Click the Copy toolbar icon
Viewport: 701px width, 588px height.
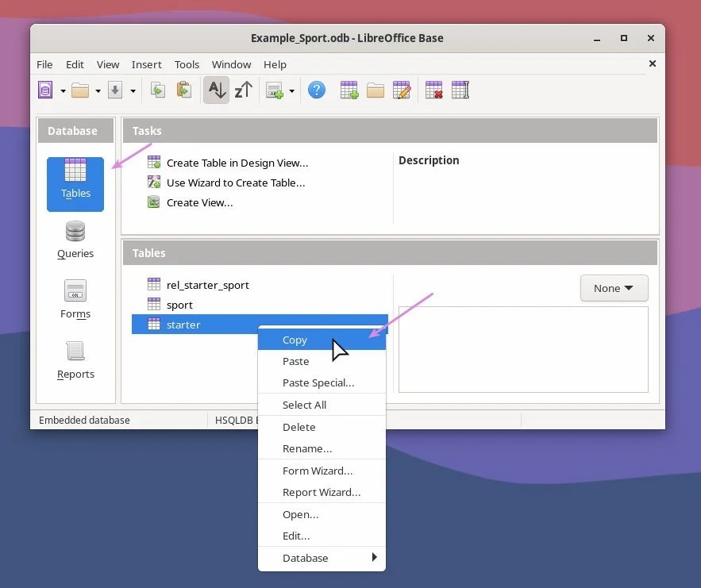157,90
